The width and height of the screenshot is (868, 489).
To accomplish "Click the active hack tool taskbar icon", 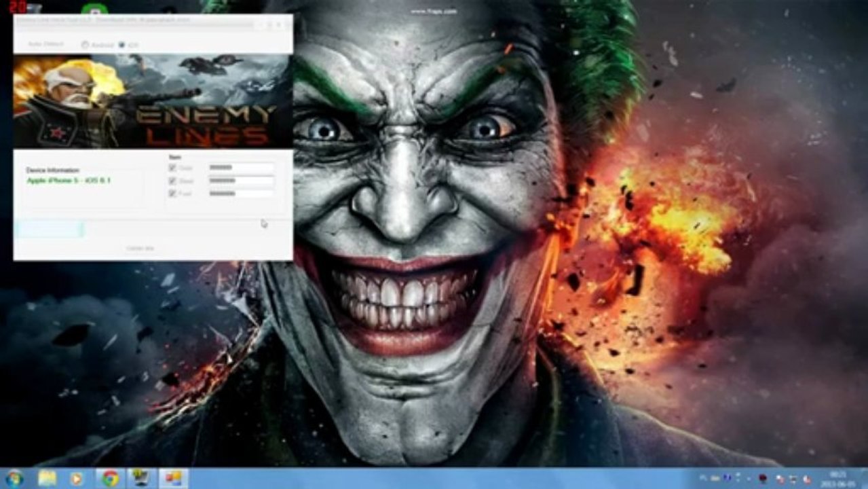I will coord(173,479).
